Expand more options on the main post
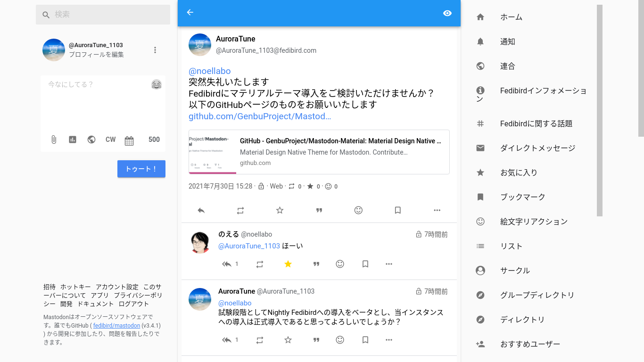 tap(437, 211)
